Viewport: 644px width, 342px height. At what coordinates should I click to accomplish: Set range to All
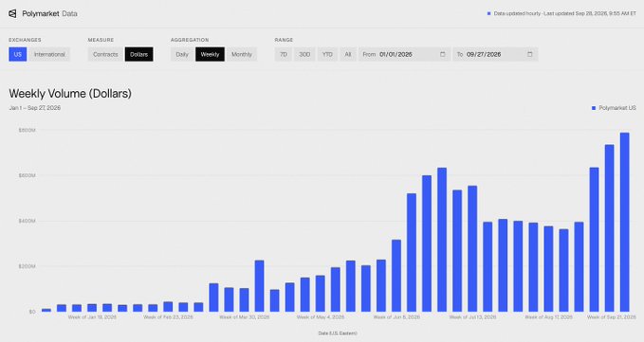[x=348, y=54]
